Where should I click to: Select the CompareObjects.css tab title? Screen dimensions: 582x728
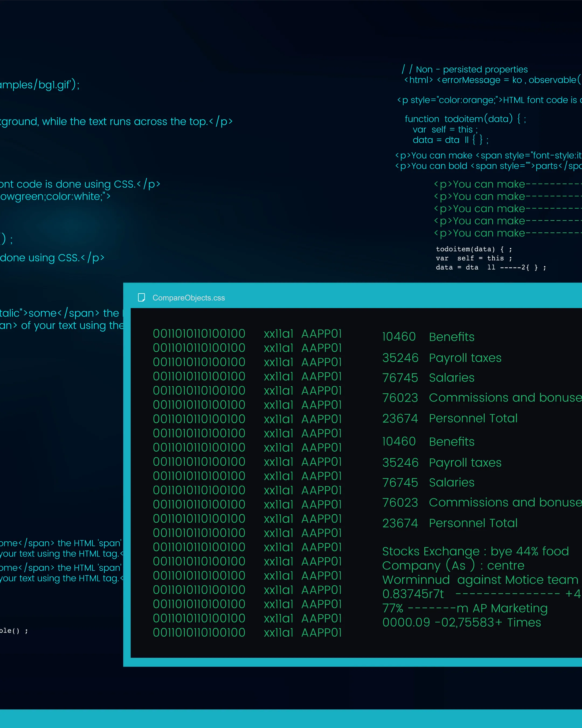[x=189, y=298]
